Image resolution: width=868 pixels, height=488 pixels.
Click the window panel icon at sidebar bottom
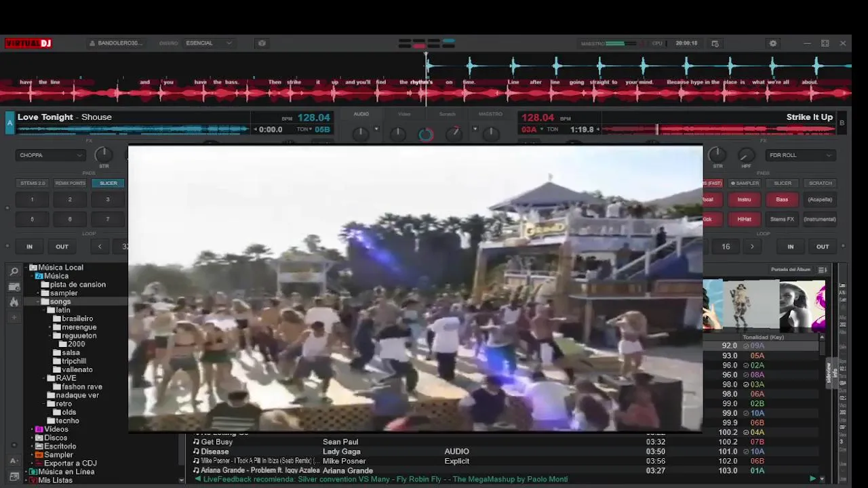14,477
